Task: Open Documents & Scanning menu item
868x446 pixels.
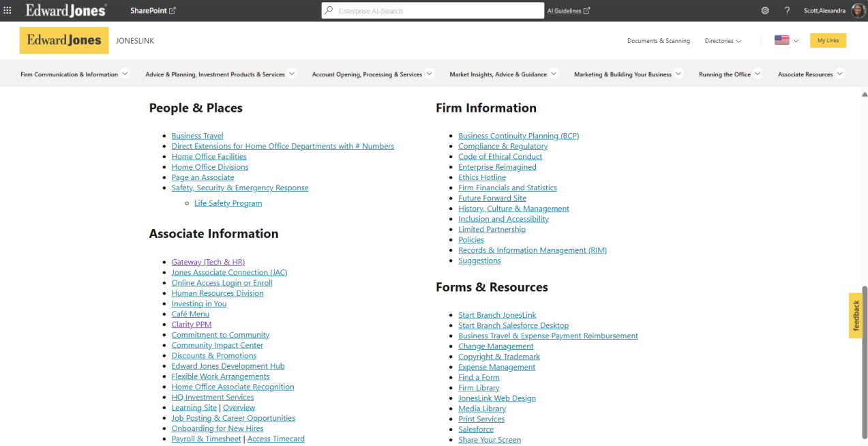Action: point(659,41)
